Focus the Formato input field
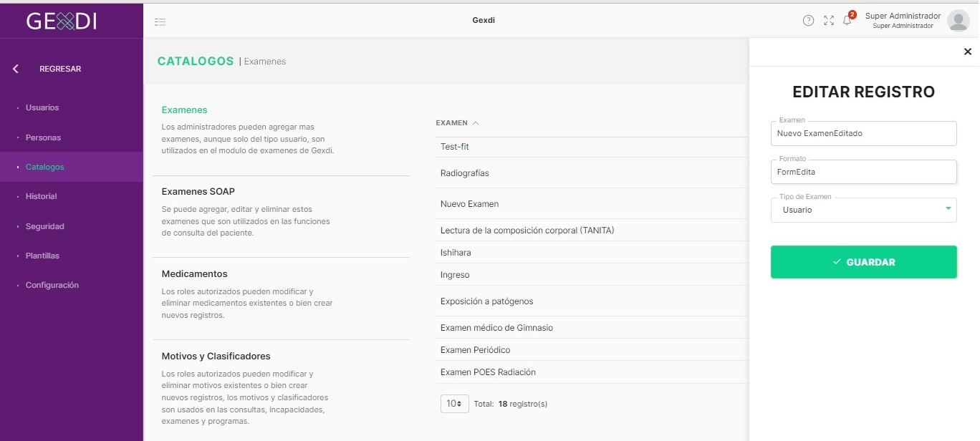980x441 pixels. point(863,172)
